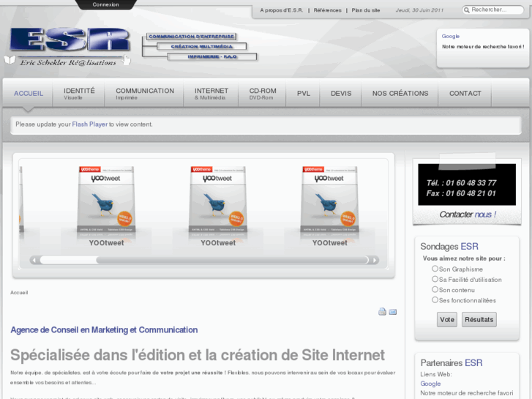Open the PVL menu item

point(304,94)
